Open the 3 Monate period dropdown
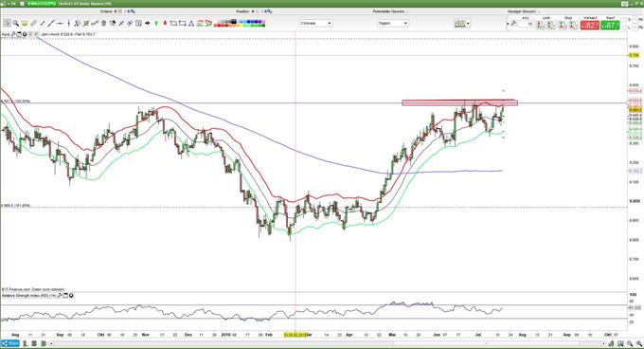644x349 pixels. coord(315,24)
